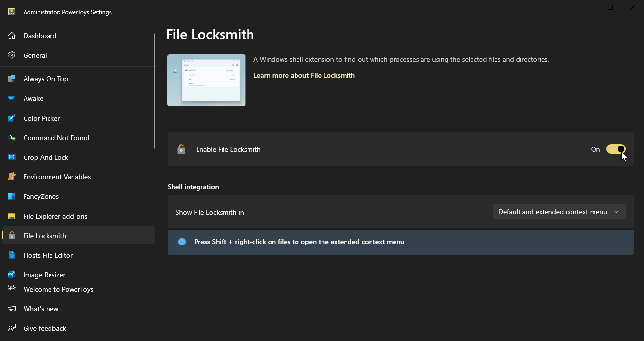Viewport: 644px width, 341px height.
Task: Open the What's new page
Action: pyautogui.click(x=78, y=309)
